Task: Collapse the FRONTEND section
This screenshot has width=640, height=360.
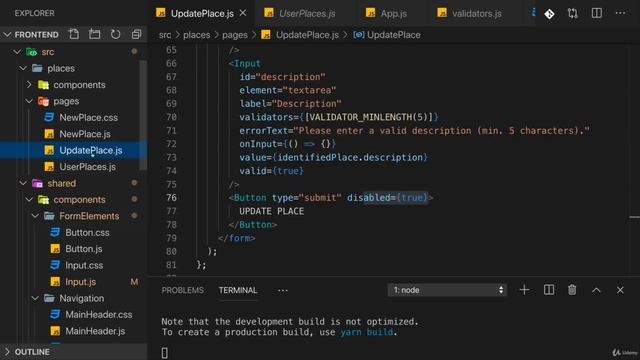Action: 7,35
